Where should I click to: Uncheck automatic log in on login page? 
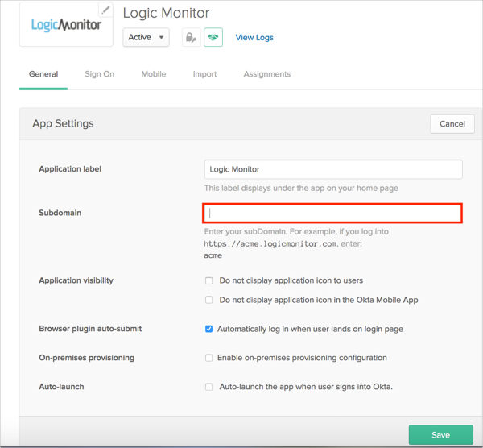tap(209, 329)
